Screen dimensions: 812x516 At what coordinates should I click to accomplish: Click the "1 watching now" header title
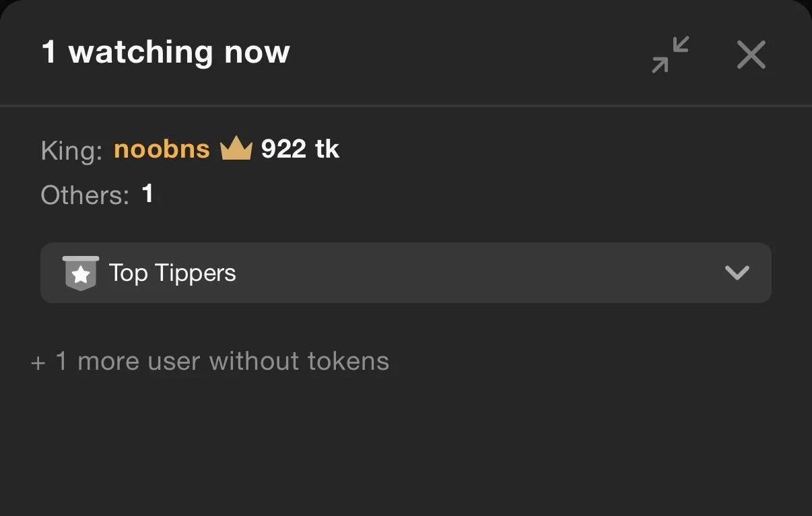pos(166,53)
